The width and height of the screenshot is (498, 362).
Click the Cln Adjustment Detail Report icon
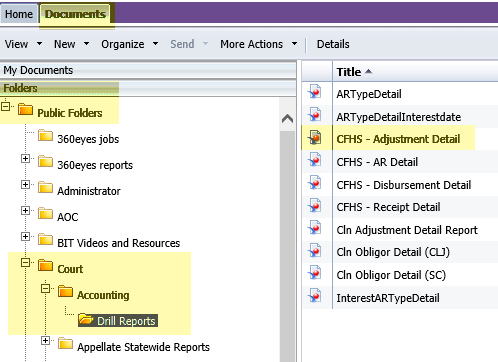tap(315, 228)
